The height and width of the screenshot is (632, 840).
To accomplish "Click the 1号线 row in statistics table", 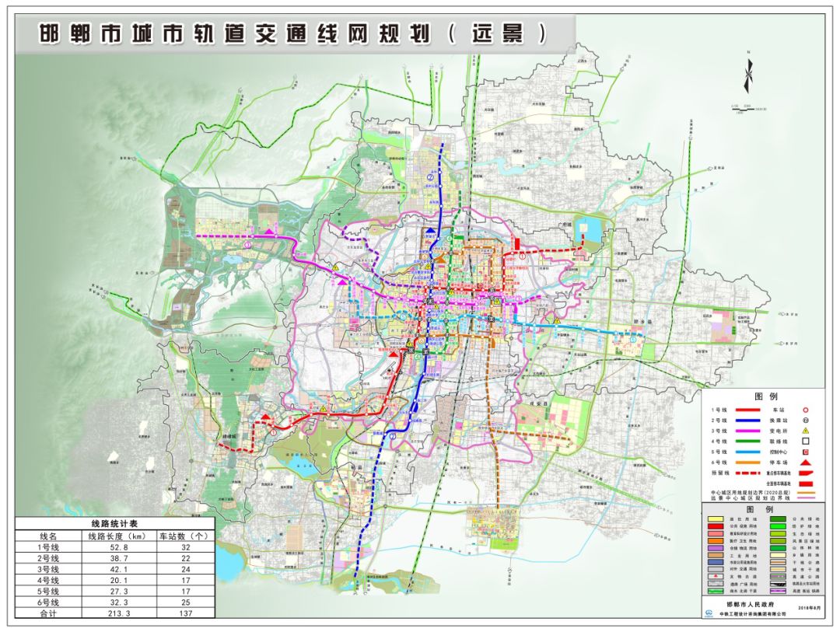I will 114,547.
